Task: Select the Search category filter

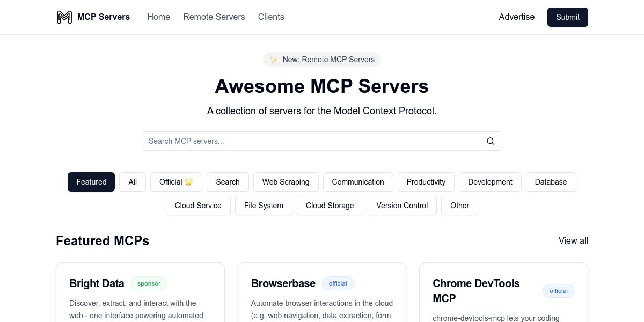Action: coord(228,182)
